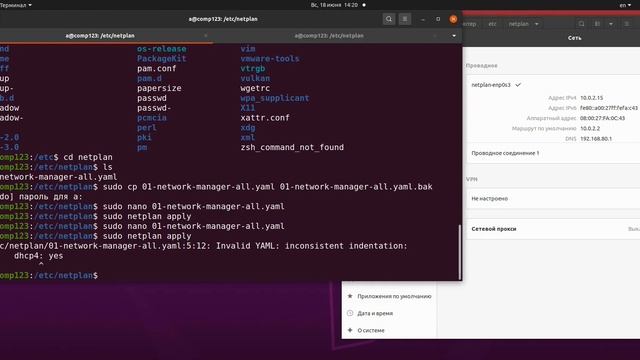Screen dimensions: 640x360
Task: Click xattr.conf in the terminal listing
Action: pos(265,118)
